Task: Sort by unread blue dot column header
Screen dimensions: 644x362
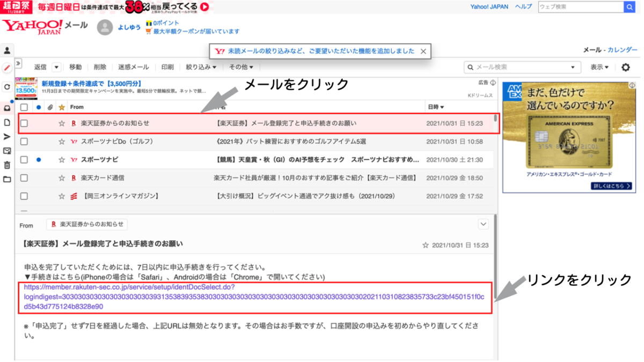Action: pyautogui.click(x=38, y=107)
